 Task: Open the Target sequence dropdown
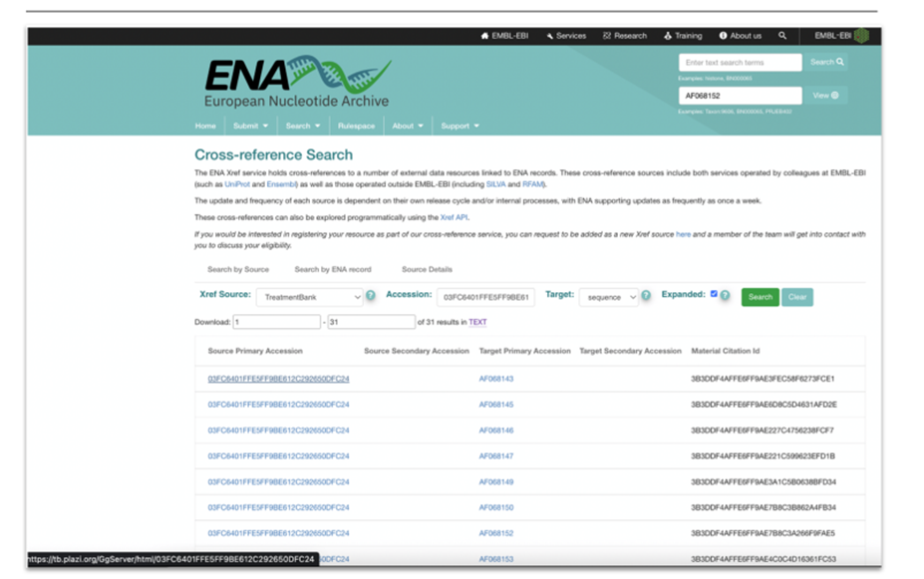click(x=609, y=297)
